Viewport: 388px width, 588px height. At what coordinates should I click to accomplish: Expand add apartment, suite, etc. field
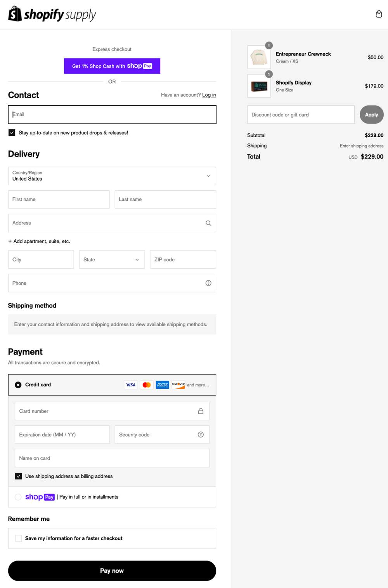click(x=39, y=241)
